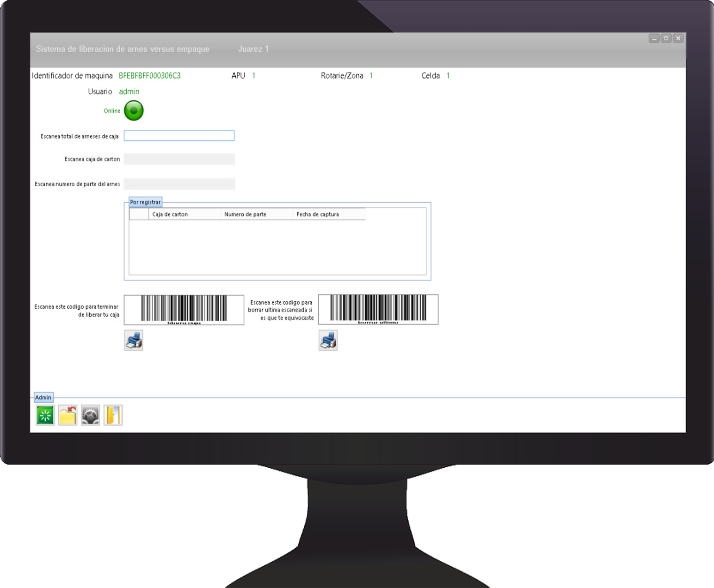Print the 'liberar caja' barcode
This screenshot has height=588, width=714.
[134, 340]
